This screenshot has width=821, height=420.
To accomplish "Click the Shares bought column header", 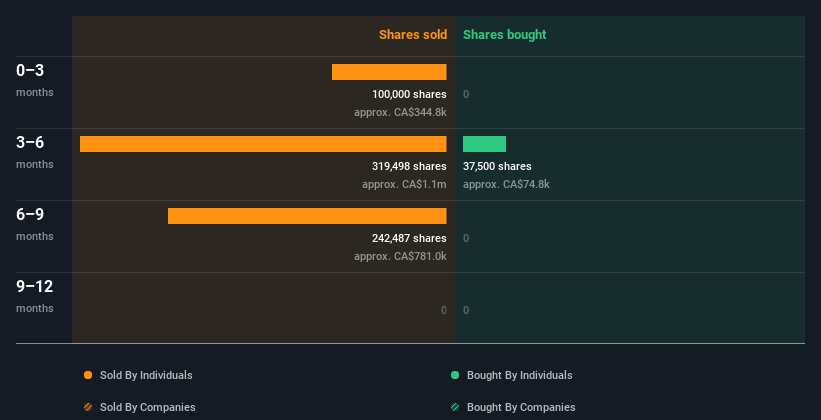I will pos(505,35).
